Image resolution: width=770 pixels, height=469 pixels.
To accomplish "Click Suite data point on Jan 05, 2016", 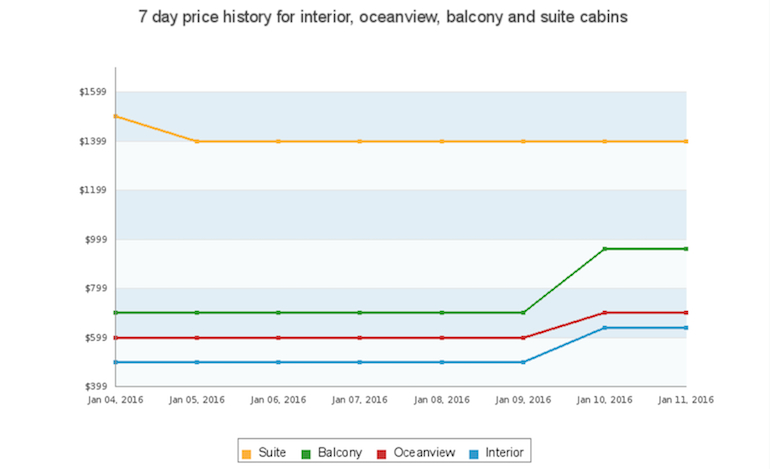I will (x=197, y=142).
